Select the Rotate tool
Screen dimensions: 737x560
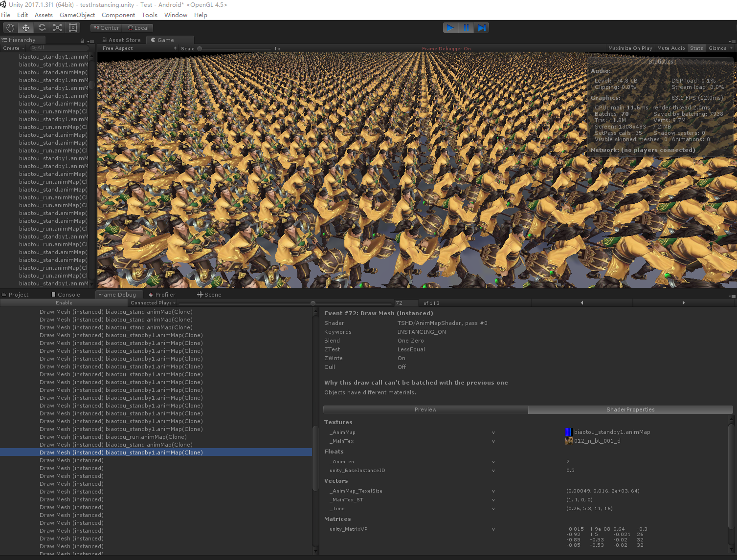42,28
